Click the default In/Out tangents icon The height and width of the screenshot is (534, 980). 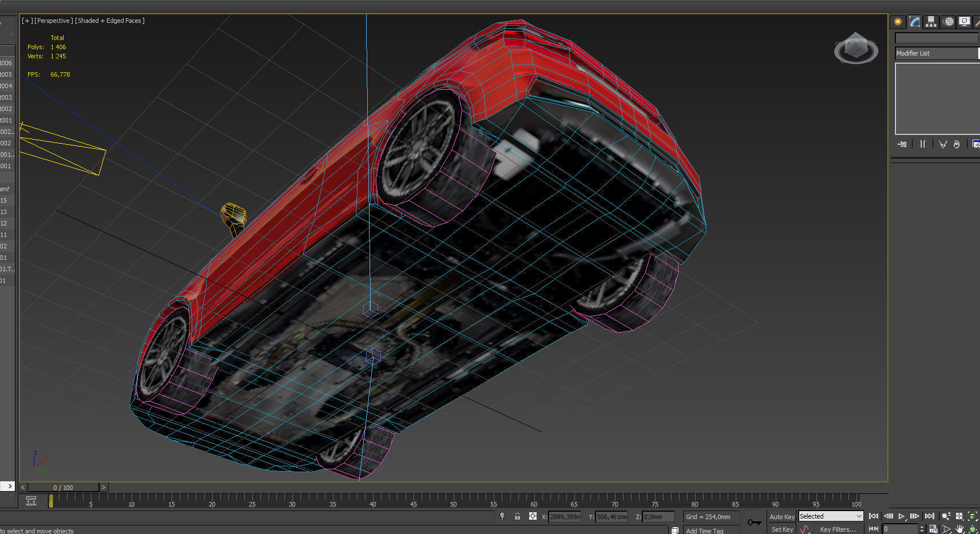804,529
